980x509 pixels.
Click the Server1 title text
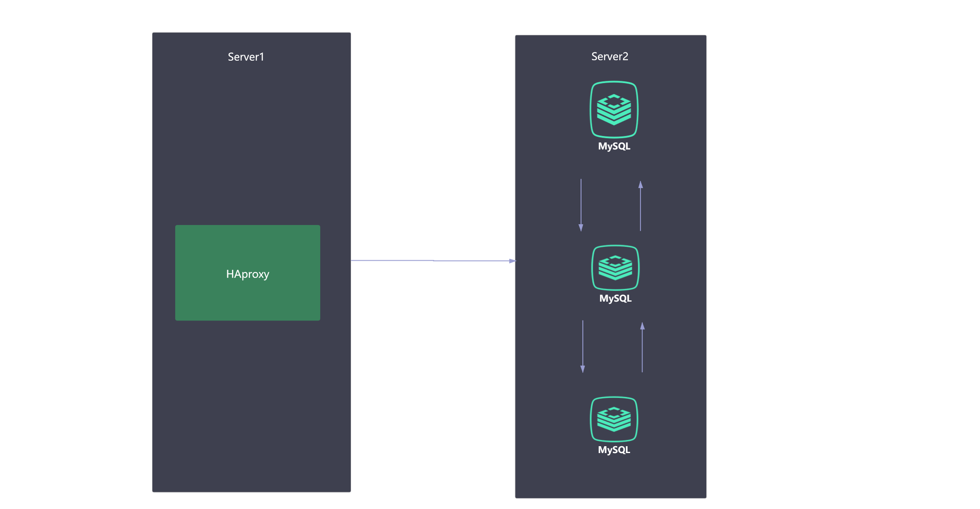coord(246,57)
